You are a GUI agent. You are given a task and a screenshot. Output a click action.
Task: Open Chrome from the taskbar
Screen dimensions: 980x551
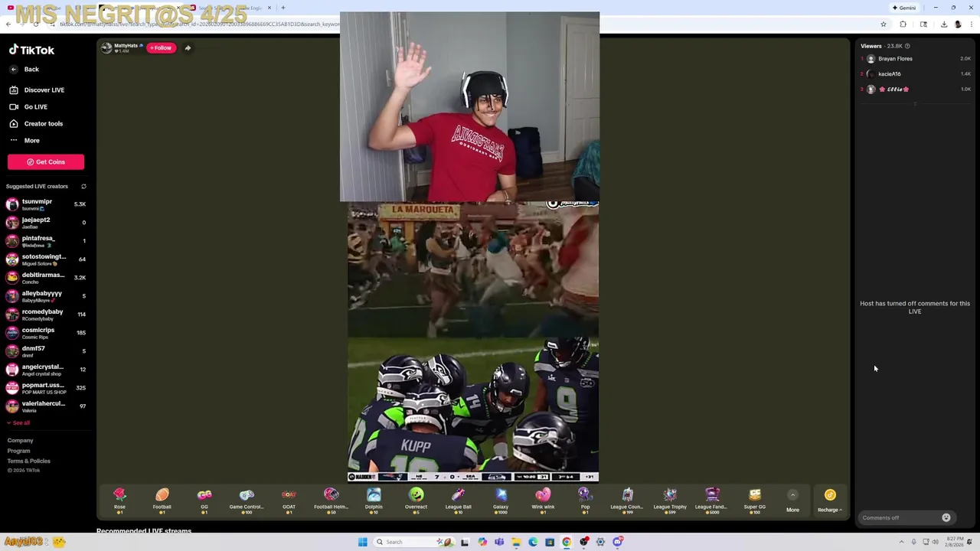[567, 542]
